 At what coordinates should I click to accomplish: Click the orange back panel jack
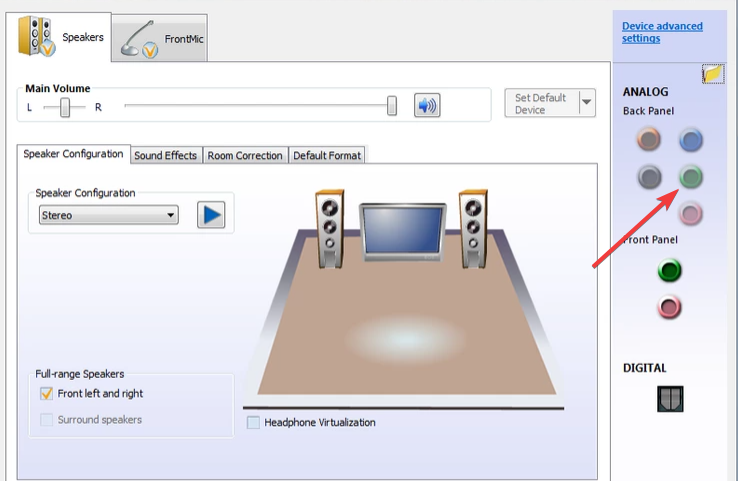pos(649,139)
